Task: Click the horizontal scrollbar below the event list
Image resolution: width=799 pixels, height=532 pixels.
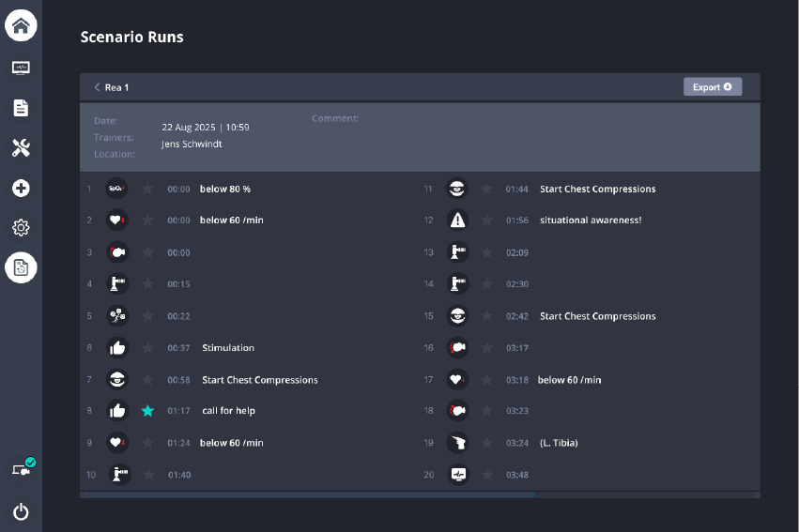Action: click(x=310, y=494)
